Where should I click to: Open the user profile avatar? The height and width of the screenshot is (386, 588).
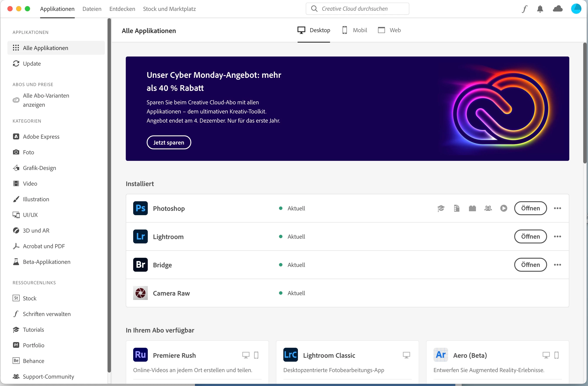click(x=576, y=9)
